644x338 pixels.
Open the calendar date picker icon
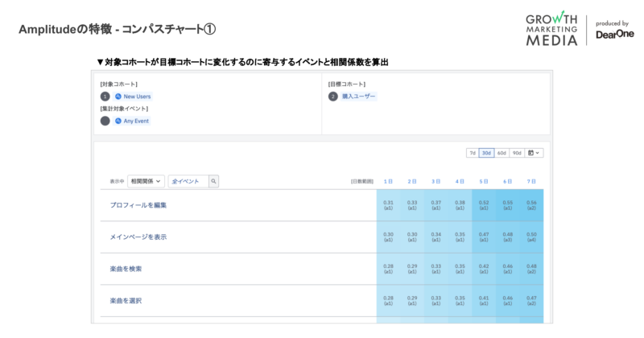[x=534, y=153]
